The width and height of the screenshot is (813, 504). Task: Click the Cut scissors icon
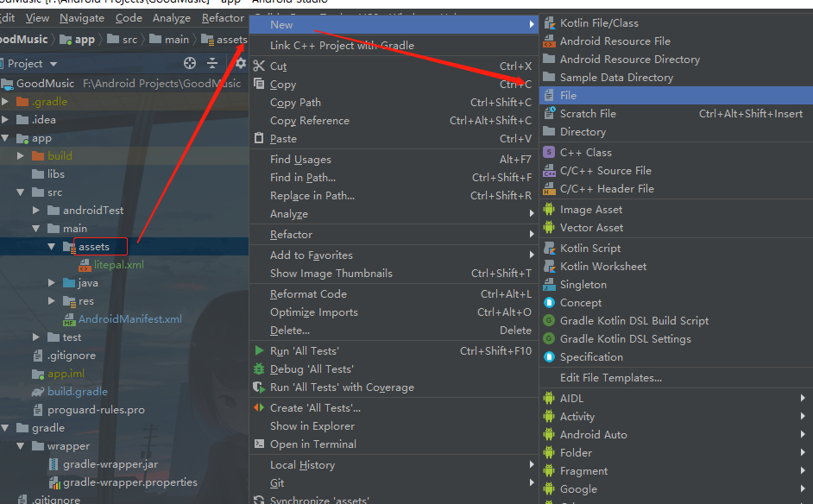259,66
